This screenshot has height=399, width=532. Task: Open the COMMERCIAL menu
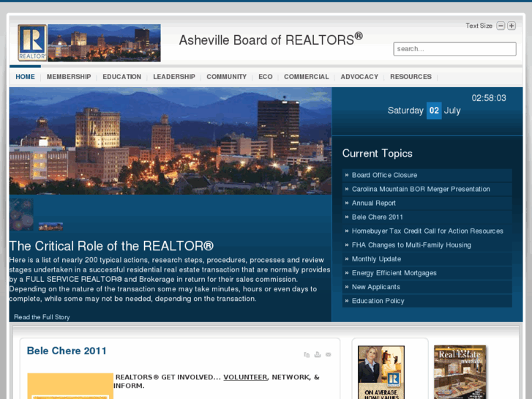click(x=307, y=77)
